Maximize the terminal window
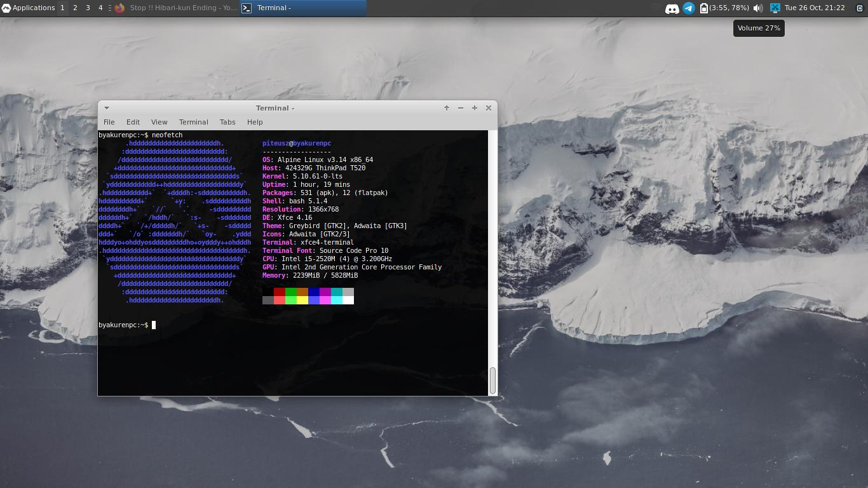The height and width of the screenshot is (488, 868). (475, 108)
